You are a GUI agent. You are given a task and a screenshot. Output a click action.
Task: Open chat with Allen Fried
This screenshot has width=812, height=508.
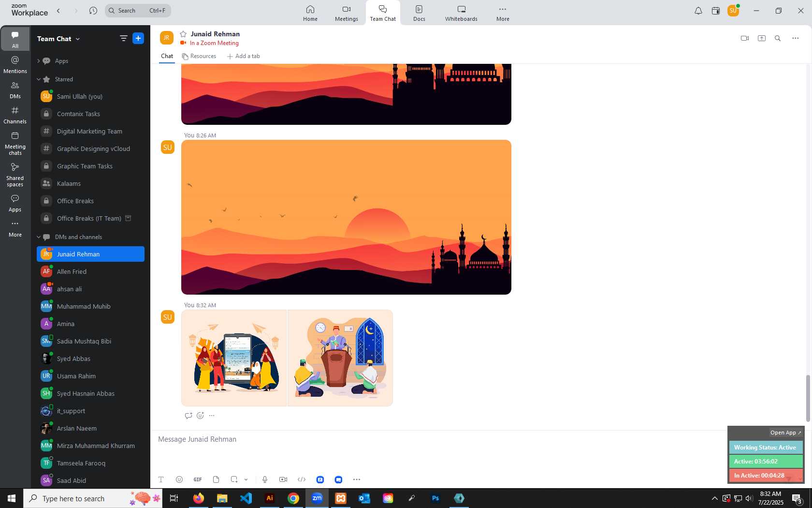coord(90,272)
